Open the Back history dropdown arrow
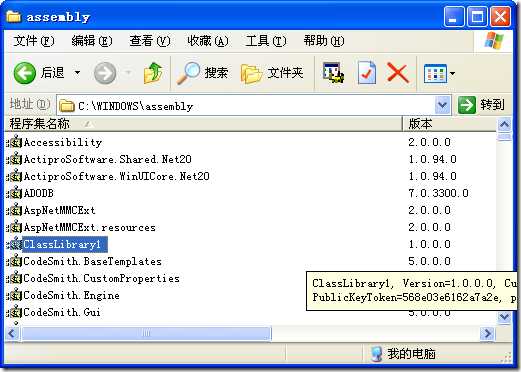This screenshot has width=521, height=372. pyautogui.click(x=77, y=72)
